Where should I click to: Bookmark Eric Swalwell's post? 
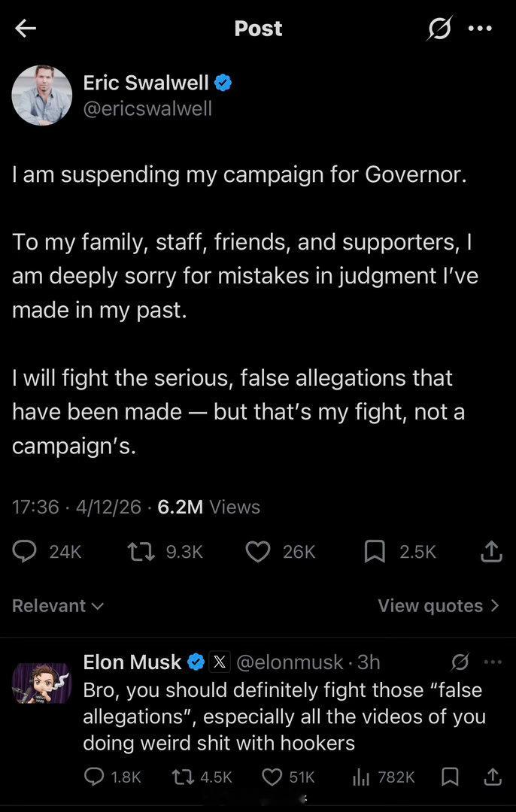click(373, 551)
